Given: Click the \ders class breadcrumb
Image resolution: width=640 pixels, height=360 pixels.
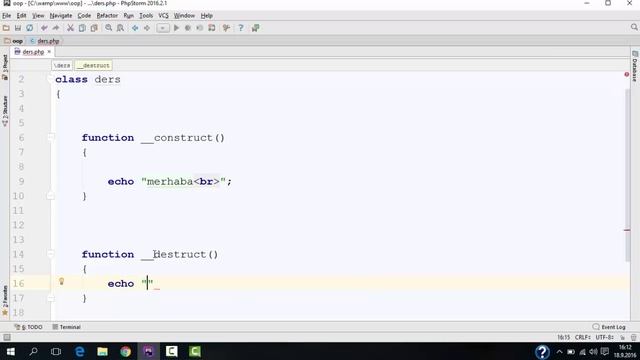Looking at the screenshot, I should [x=62, y=65].
